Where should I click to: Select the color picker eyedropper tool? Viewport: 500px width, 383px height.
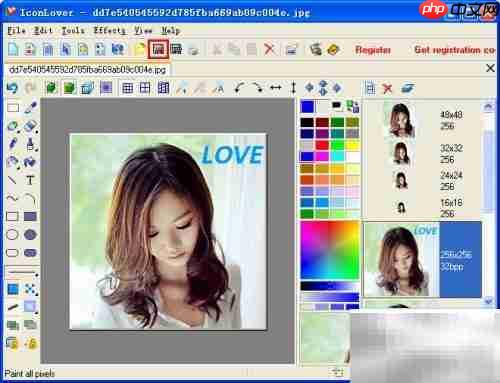[x=30, y=108]
